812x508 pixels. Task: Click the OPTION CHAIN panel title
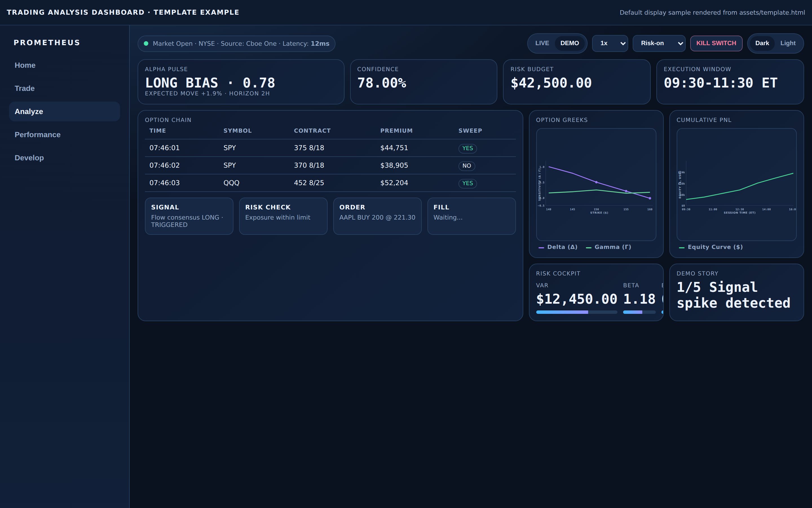point(168,120)
